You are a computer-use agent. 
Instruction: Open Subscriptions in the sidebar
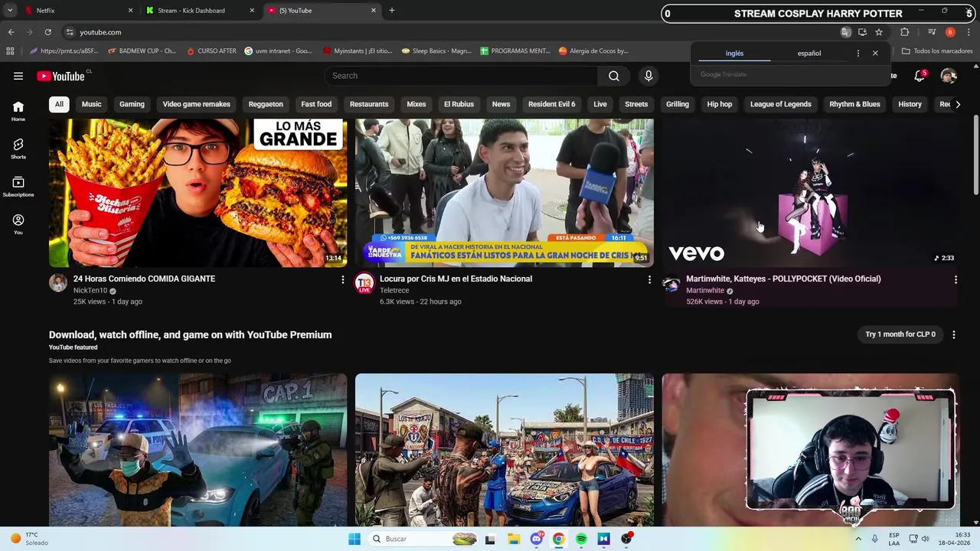[18, 187]
